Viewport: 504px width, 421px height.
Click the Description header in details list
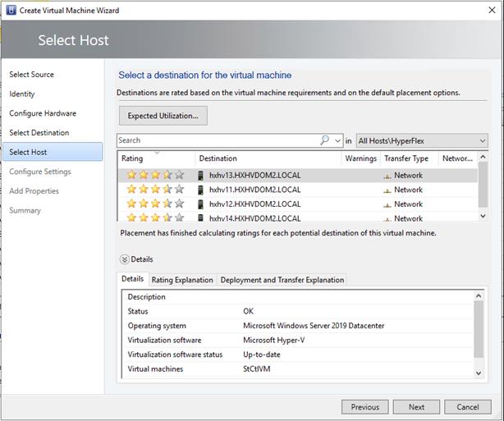pos(147,297)
